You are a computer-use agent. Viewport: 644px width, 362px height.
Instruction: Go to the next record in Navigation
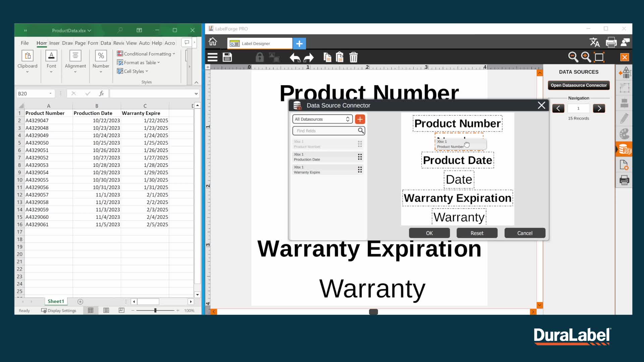[x=599, y=108]
